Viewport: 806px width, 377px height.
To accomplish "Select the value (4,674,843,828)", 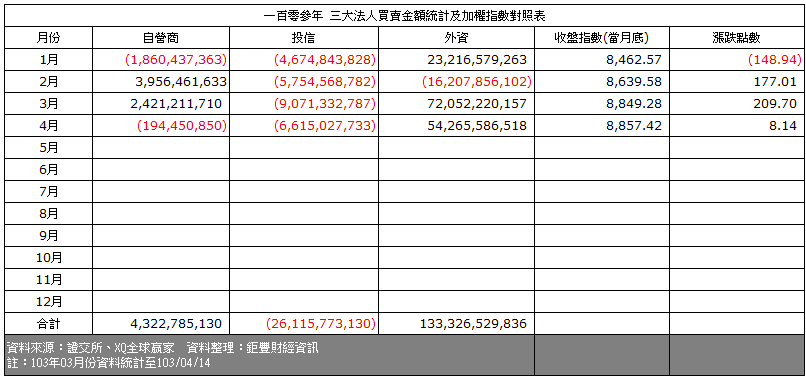I will tap(325, 60).
